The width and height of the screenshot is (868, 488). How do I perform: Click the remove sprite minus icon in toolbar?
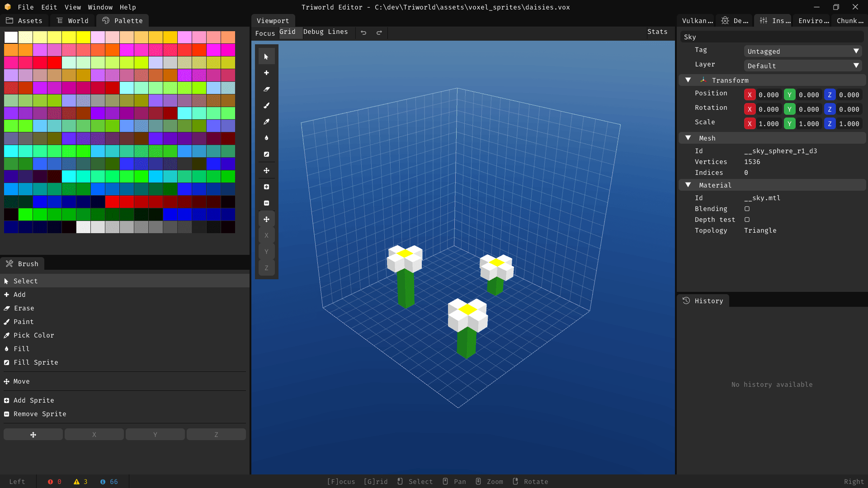266,203
